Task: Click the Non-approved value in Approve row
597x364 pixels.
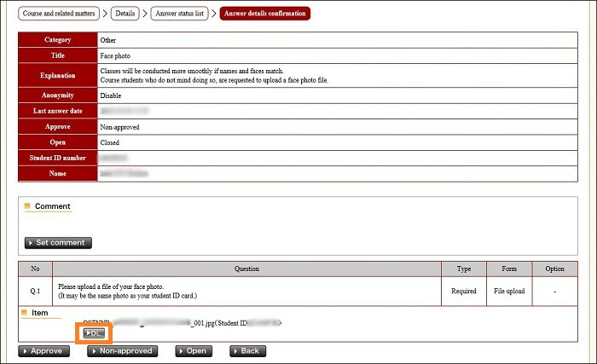Action: (x=119, y=127)
